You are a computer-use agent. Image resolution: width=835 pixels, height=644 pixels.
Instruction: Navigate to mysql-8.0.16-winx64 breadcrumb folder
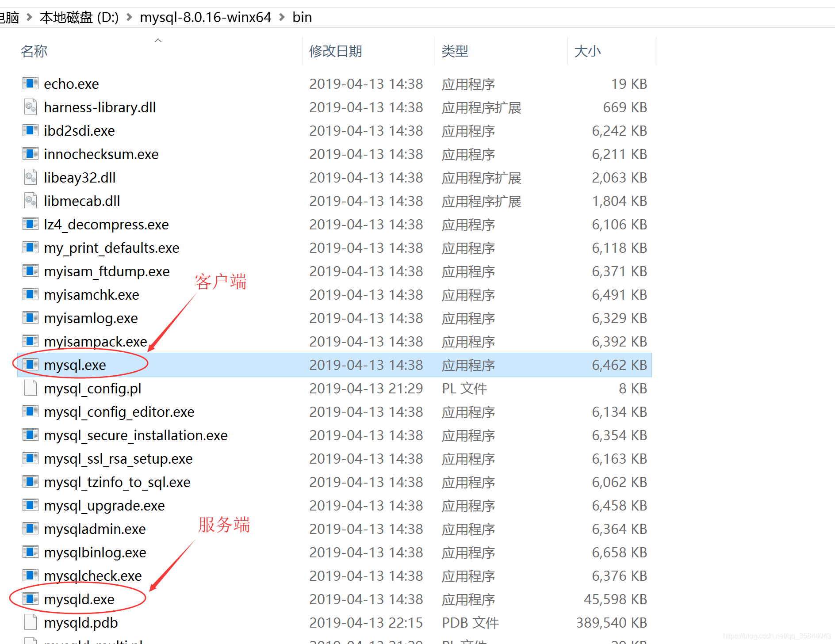[206, 17]
